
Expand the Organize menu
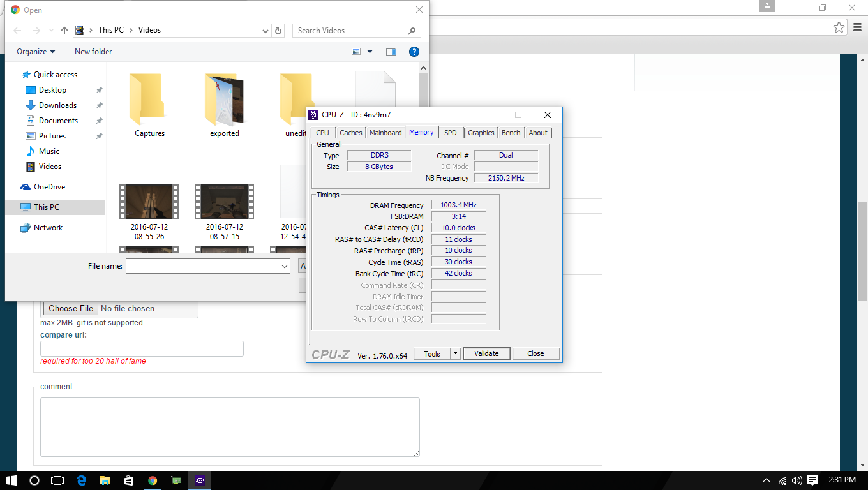[36, 52]
